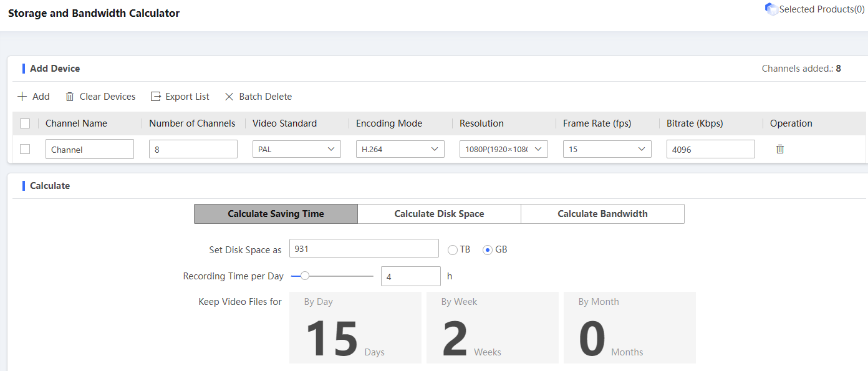Click the Export List icon
This screenshot has width=868, height=371.
(156, 97)
